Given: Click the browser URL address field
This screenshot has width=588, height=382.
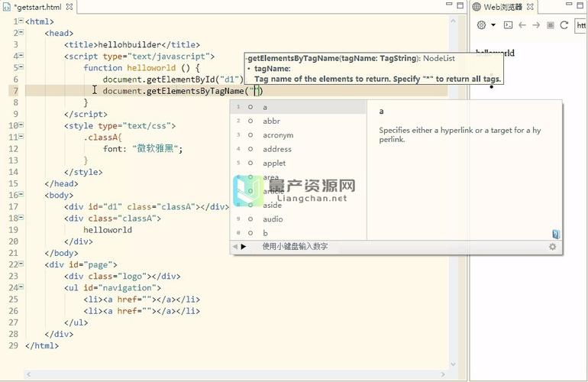Looking at the screenshot, I should tap(581, 25).
